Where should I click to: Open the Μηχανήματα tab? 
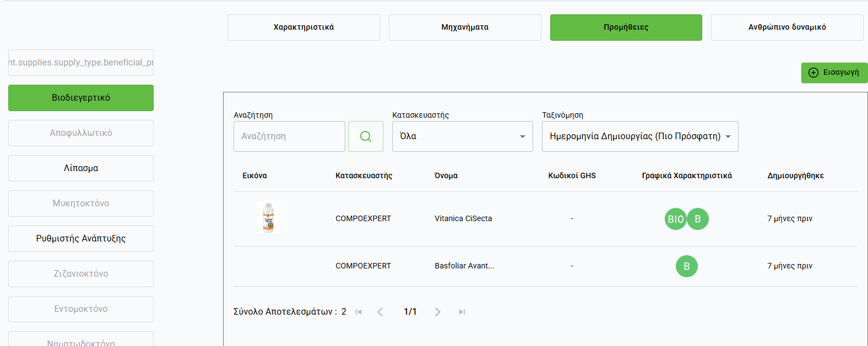[x=465, y=28]
